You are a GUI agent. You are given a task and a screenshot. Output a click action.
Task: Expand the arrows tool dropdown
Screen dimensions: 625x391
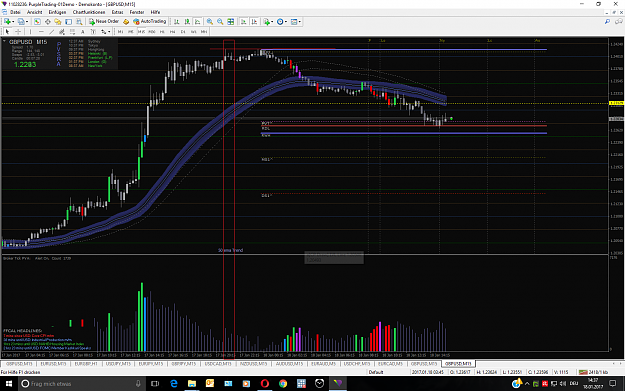click(x=109, y=31)
